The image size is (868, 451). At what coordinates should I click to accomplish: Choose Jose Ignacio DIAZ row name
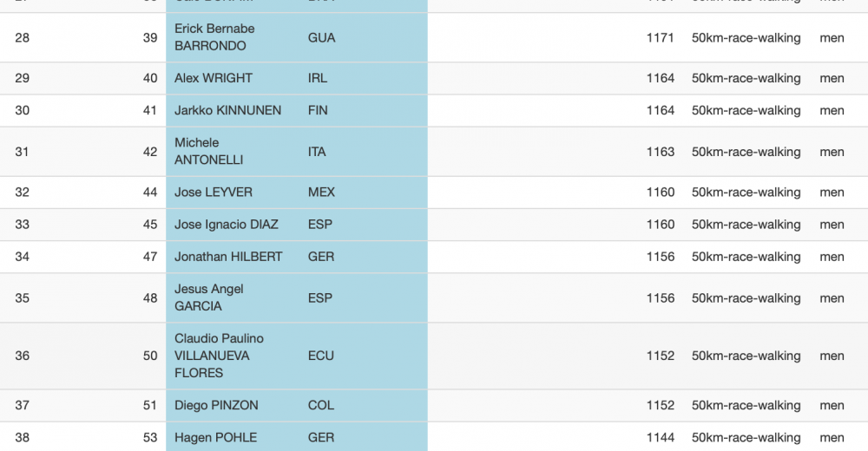click(x=226, y=224)
